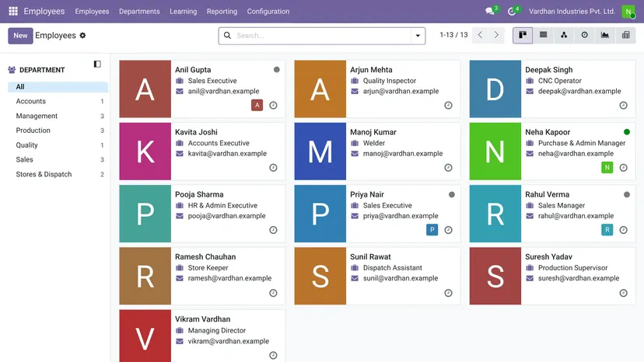Filter by Management department
The height and width of the screenshot is (362, 644).
(x=58, y=117)
